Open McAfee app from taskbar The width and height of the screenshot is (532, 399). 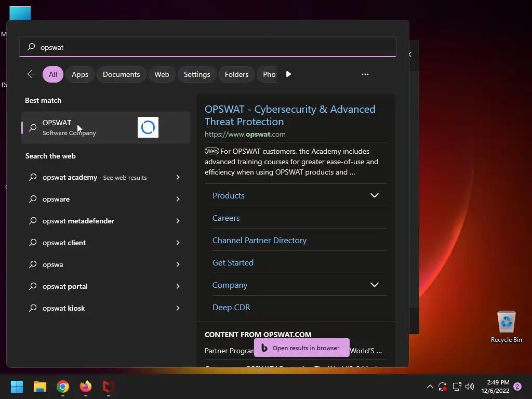(109, 387)
